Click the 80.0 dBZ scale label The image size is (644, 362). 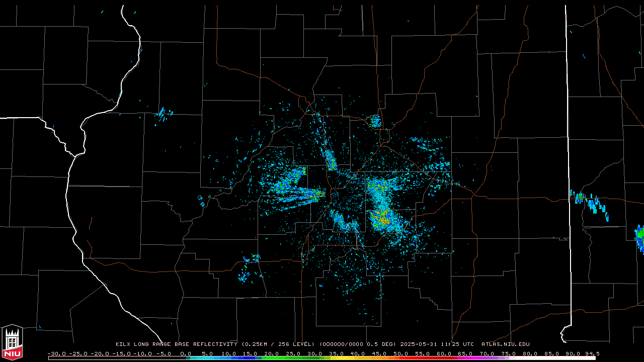530,354
